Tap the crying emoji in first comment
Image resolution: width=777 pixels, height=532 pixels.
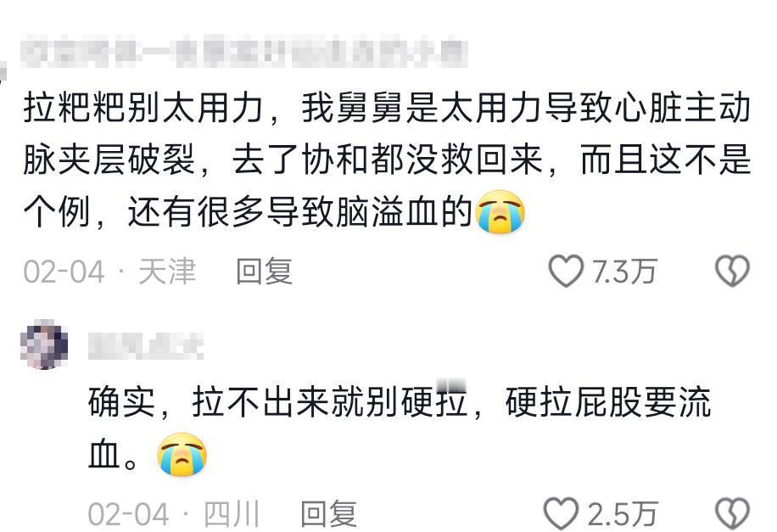[x=500, y=212]
